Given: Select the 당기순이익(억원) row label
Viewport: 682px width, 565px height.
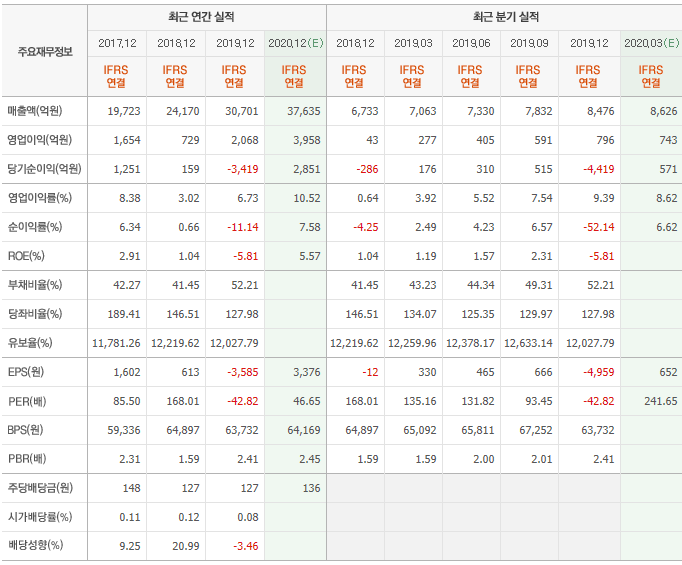Looking at the screenshot, I should pyautogui.click(x=44, y=169).
